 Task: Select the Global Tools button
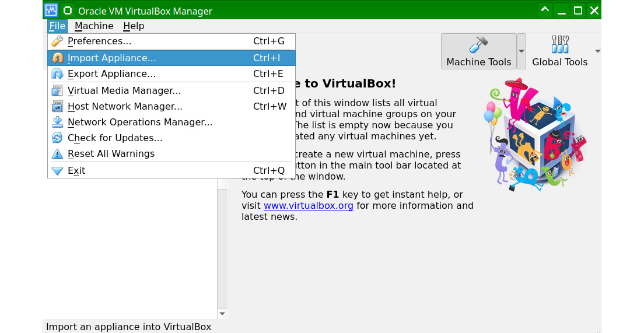[559, 51]
